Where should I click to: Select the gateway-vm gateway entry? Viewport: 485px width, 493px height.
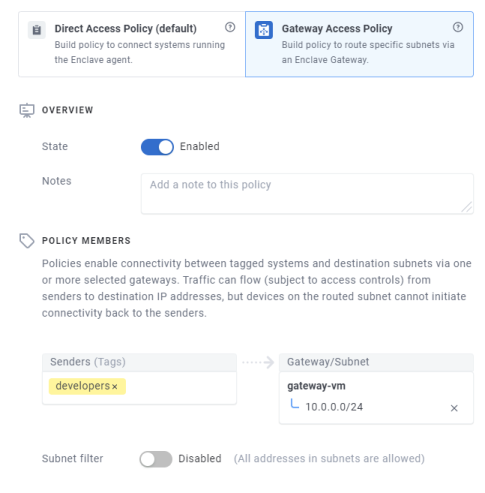coord(316,386)
